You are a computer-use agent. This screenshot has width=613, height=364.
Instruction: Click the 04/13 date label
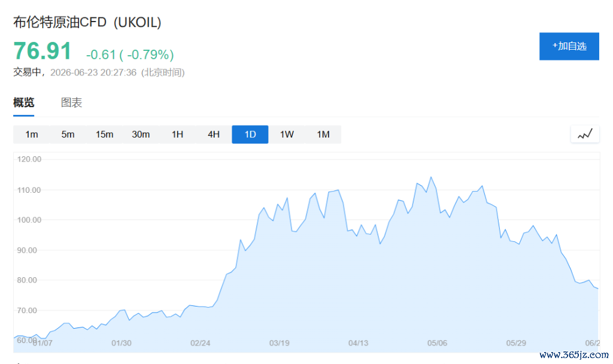[358, 343]
